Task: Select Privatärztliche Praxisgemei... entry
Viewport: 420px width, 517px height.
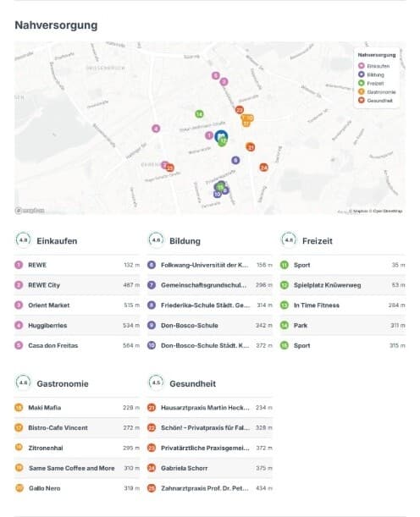Action: (210, 448)
